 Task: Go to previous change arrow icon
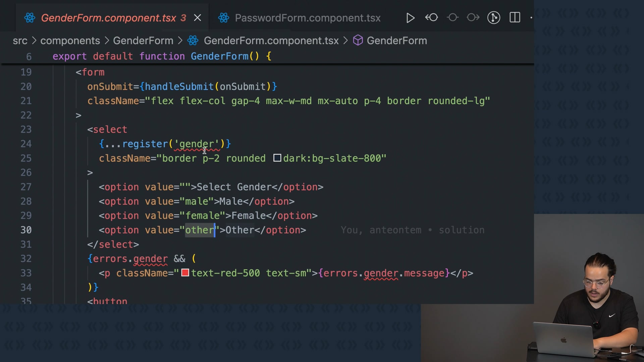[x=432, y=17]
